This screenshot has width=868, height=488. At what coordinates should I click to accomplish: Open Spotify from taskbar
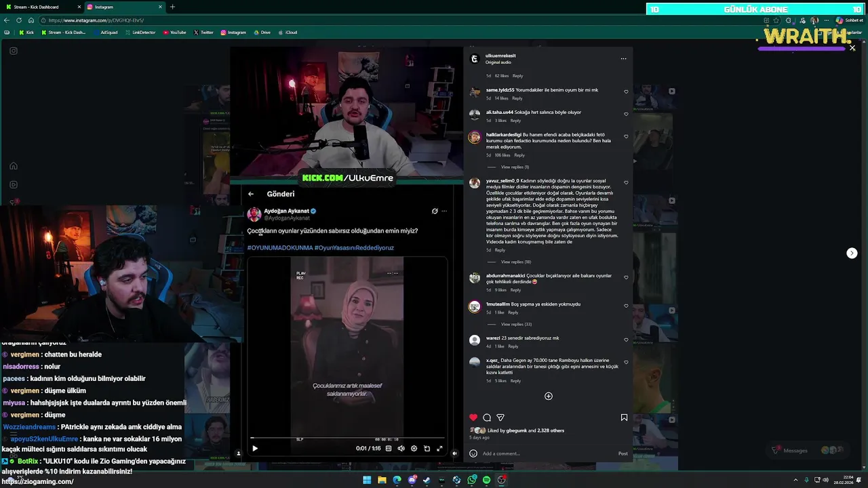tap(486, 480)
